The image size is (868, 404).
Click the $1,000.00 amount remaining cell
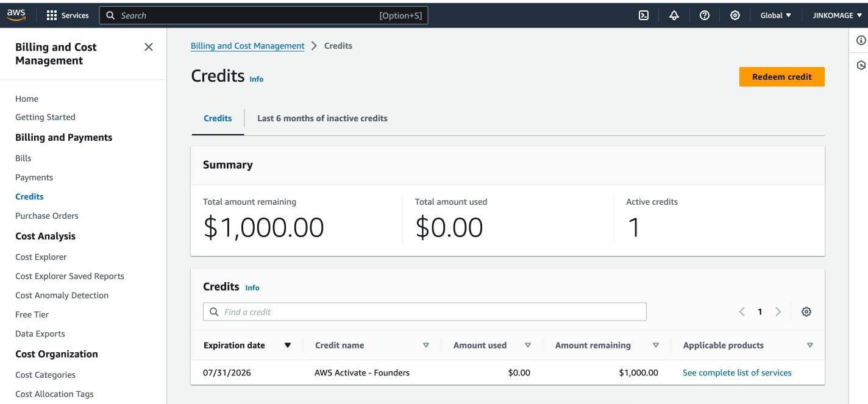pos(638,372)
